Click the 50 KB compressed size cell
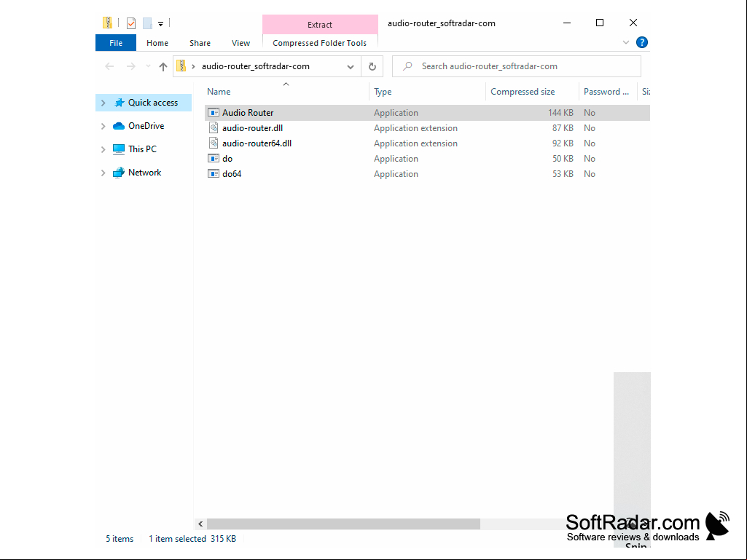The image size is (747, 560). (563, 159)
